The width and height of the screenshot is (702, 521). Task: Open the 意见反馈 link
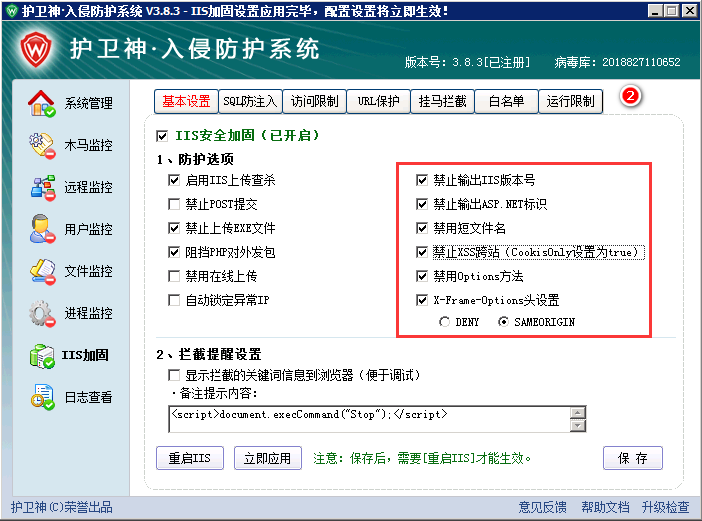[x=543, y=507]
